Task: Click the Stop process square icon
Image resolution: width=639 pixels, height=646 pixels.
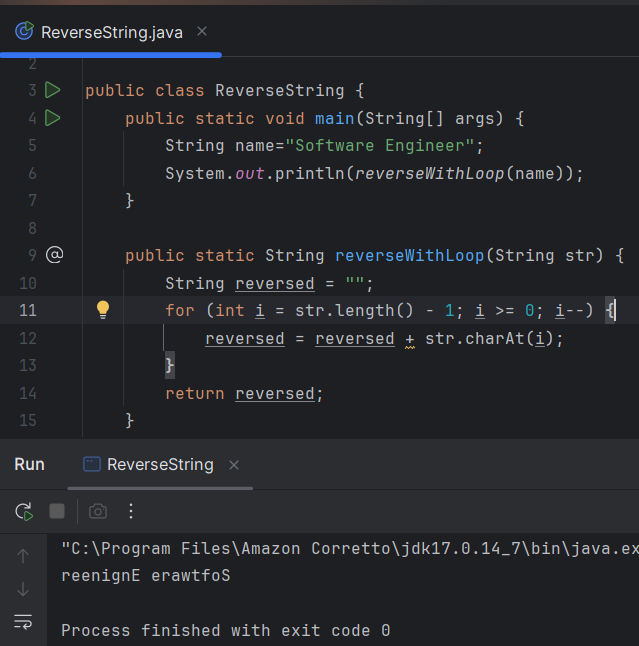Action: 57,511
